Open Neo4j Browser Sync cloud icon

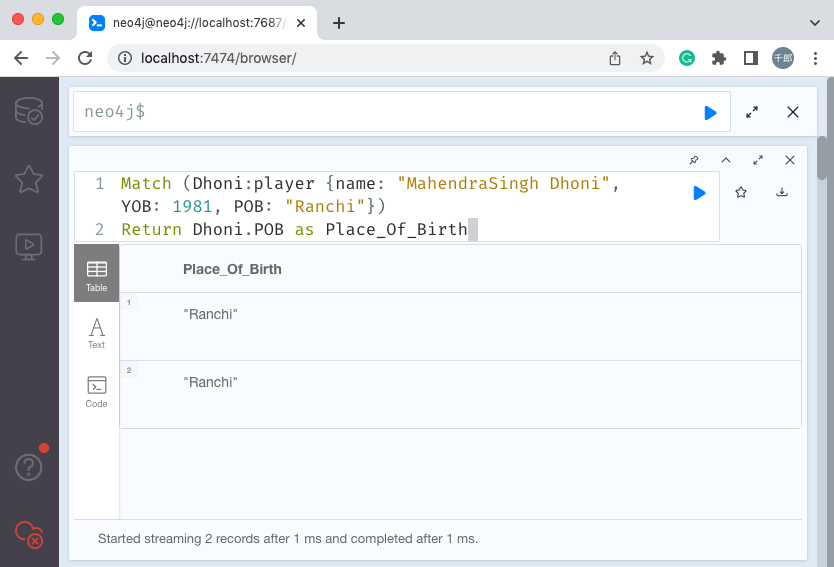29,535
